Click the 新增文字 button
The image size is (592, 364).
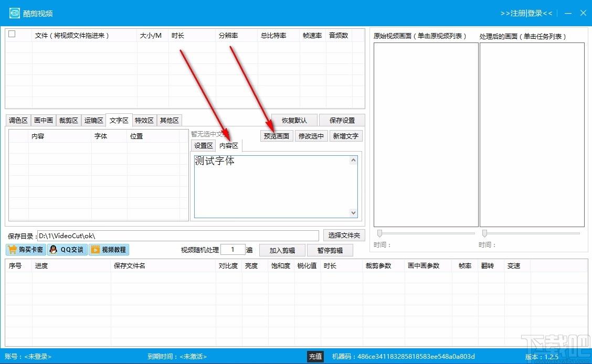346,136
